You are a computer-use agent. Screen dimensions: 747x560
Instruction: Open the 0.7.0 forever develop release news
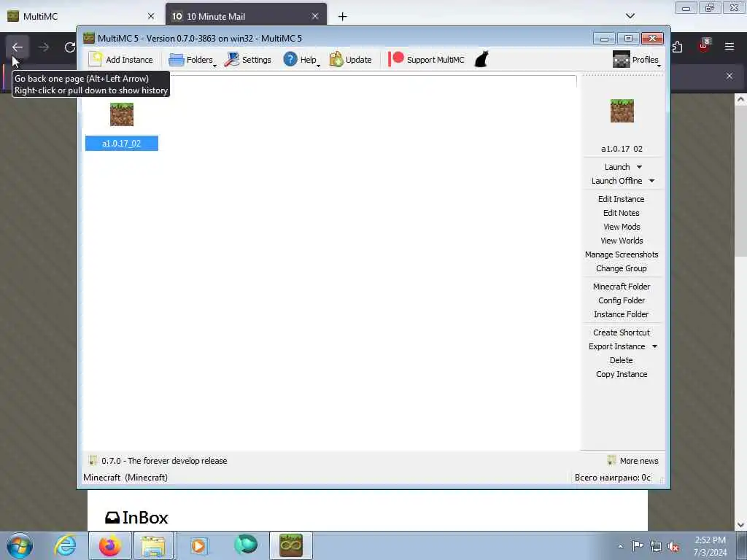158,461
